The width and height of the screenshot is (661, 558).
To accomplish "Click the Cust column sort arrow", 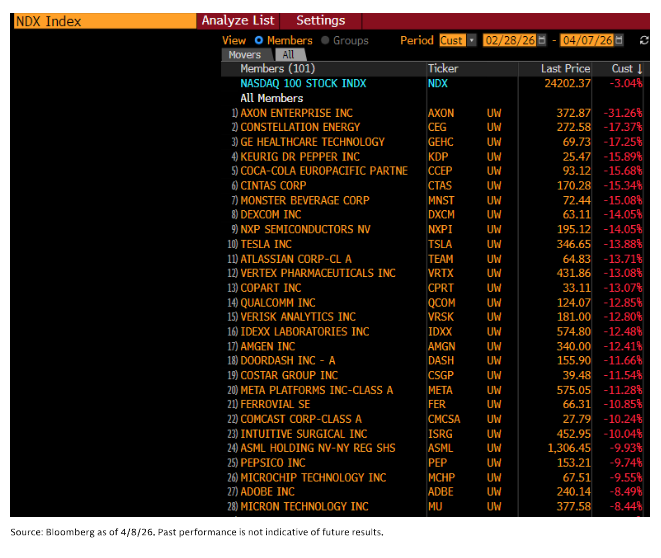I will click(x=640, y=69).
